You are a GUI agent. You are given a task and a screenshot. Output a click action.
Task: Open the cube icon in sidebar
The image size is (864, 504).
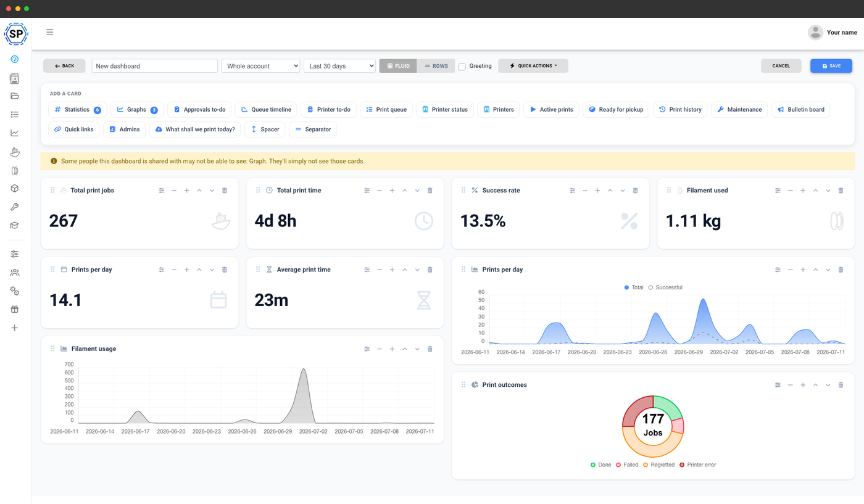[x=15, y=189]
